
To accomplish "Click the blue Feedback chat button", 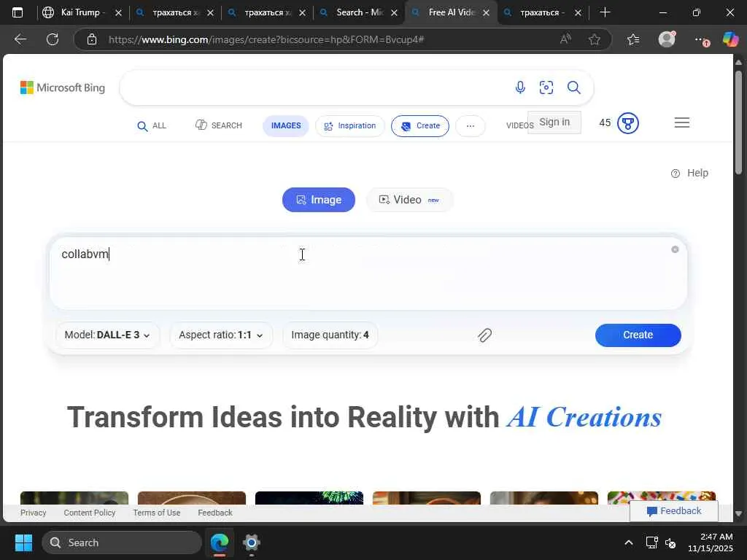I will (673, 511).
